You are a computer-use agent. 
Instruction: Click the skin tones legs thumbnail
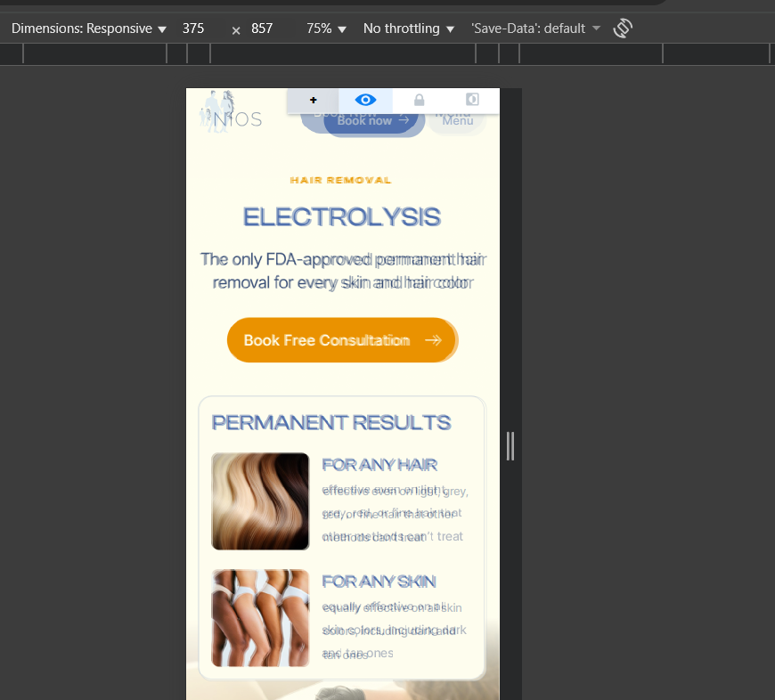coord(260,618)
